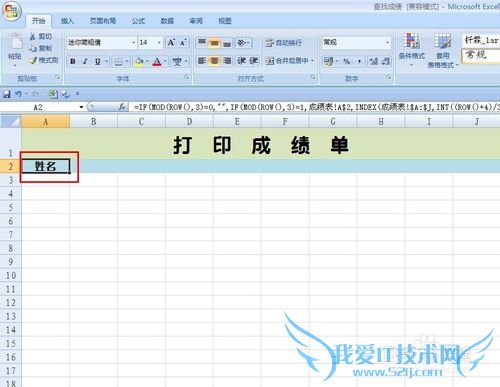Expand font color dropdown arrow

click(165, 62)
